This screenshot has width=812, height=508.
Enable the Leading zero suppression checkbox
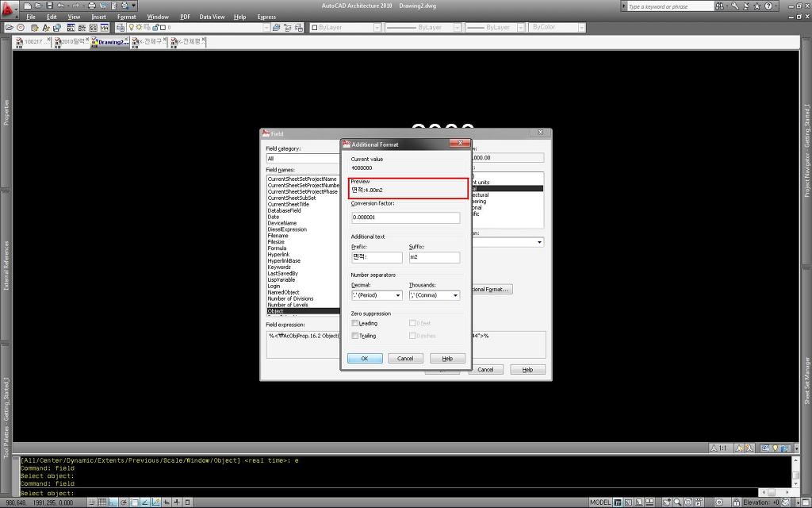[355, 323]
